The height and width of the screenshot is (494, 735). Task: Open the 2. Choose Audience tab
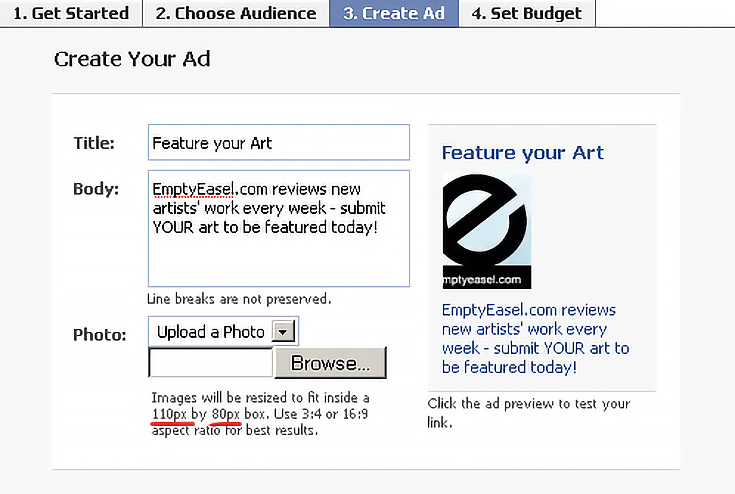pyautogui.click(x=236, y=13)
